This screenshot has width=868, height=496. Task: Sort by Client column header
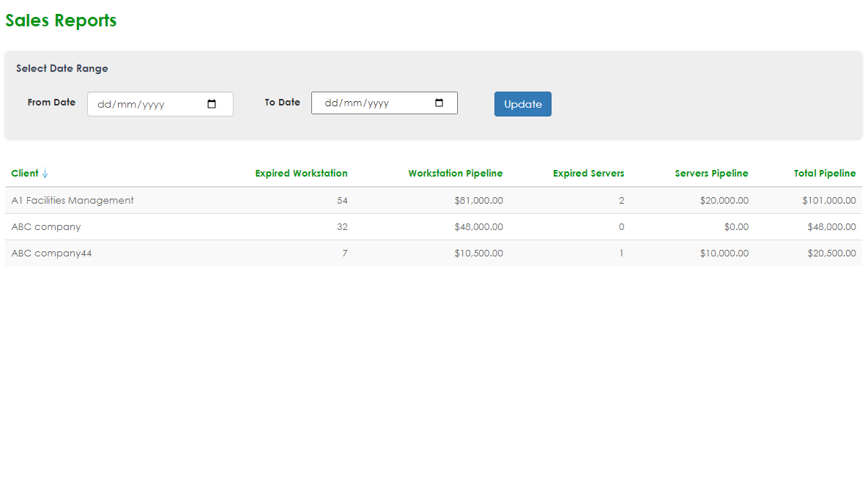pyautogui.click(x=25, y=174)
